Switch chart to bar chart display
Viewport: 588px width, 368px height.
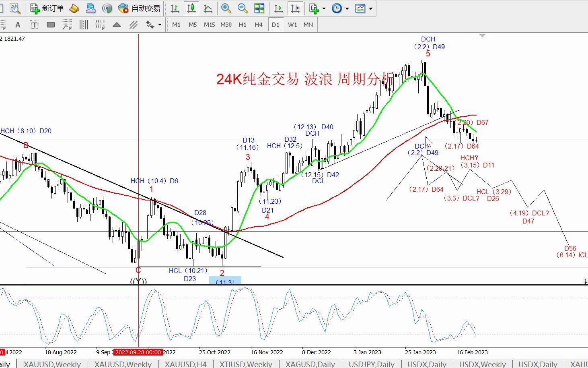pyautogui.click(x=175, y=8)
